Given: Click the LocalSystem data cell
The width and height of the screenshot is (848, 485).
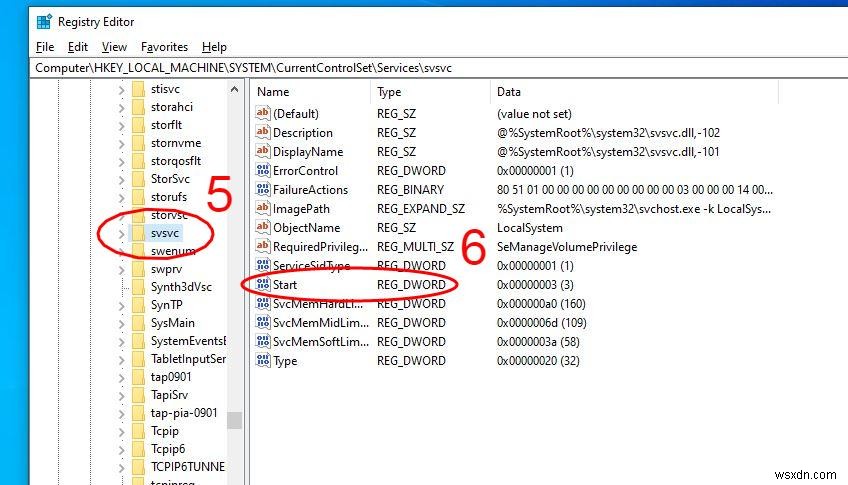Looking at the screenshot, I should (x=529, y=228).
